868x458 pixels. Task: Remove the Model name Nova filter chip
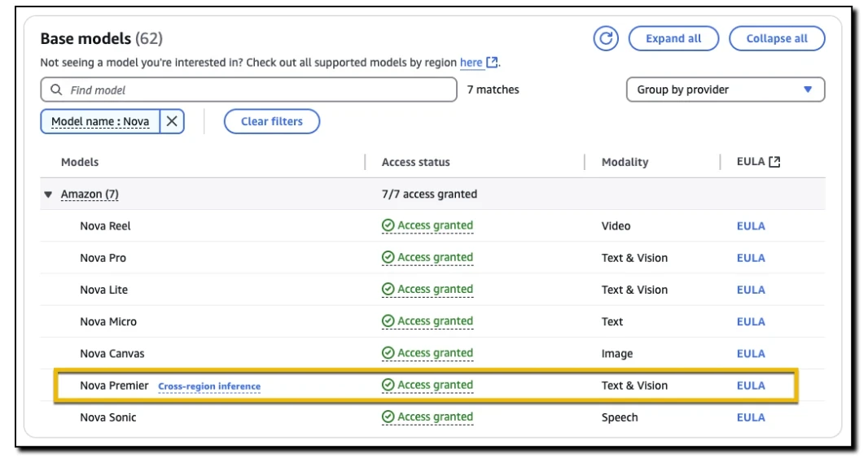pos(172,121)
